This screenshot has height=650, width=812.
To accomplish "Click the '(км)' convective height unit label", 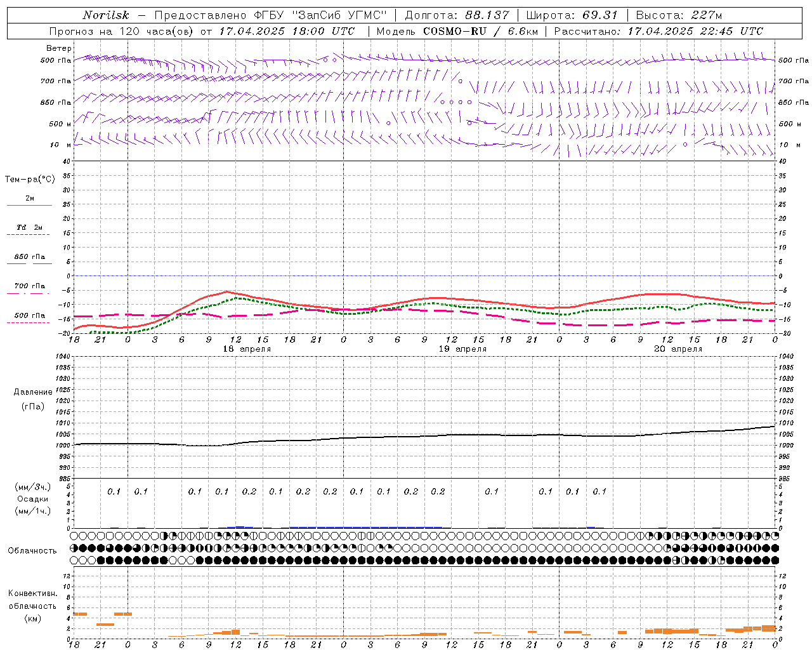I will coord(33,618).
